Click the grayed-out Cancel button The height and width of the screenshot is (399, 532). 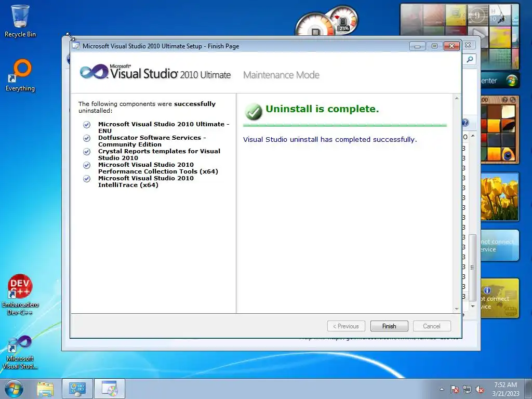(432, 326)
